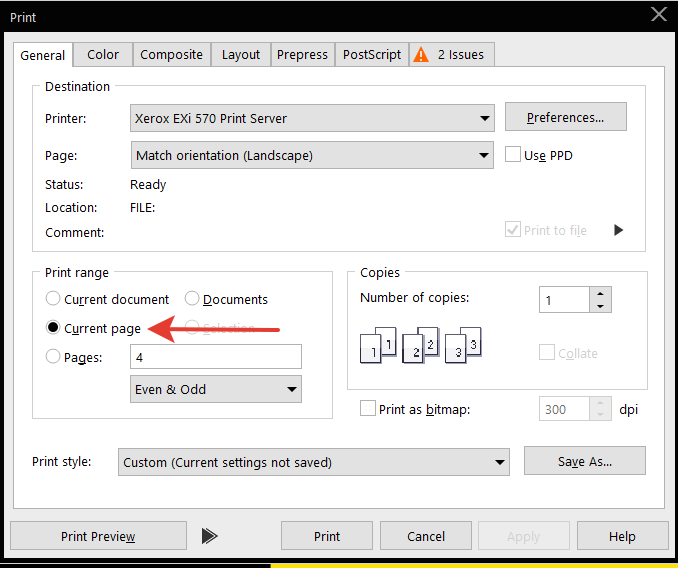The width and height of the screenshot is (678, 568).
Task: Click the Apply button
Action: tap(524, 536)
